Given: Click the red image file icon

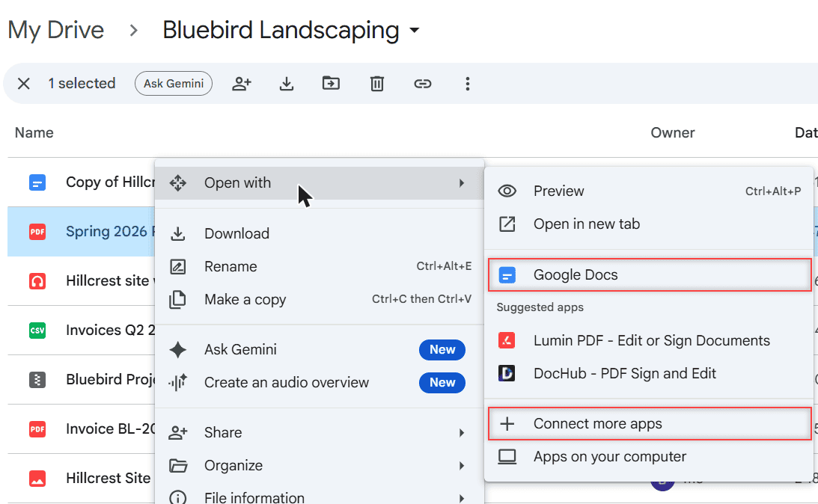Looking at the screenshot, I should tap(37, 479).
